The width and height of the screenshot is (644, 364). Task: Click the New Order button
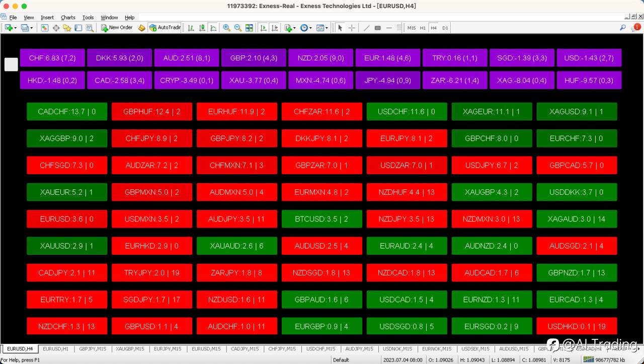pyautogui.click(x=117, y=28)
